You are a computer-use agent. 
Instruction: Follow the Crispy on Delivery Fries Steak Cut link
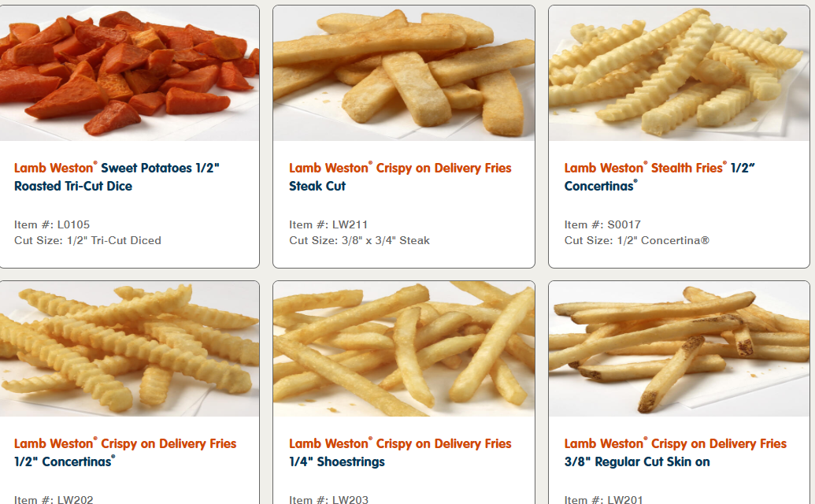pos(400,176)
